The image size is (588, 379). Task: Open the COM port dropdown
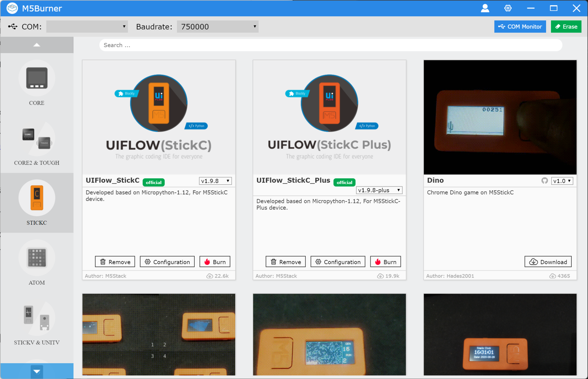pyautogui.click(x=87, y=26)
